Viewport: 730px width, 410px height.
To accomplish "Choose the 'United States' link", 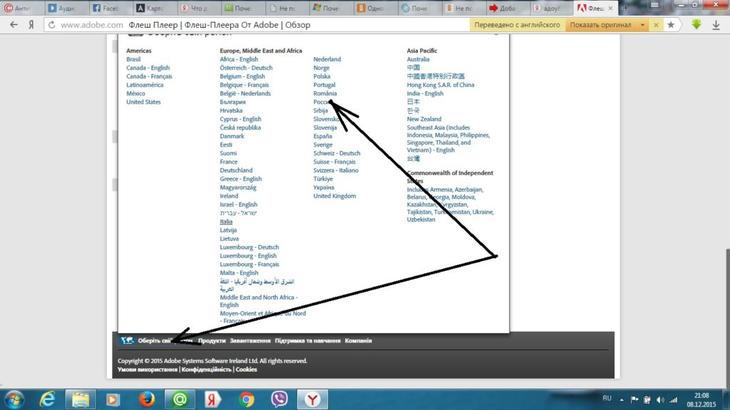I will coord(143,102).
